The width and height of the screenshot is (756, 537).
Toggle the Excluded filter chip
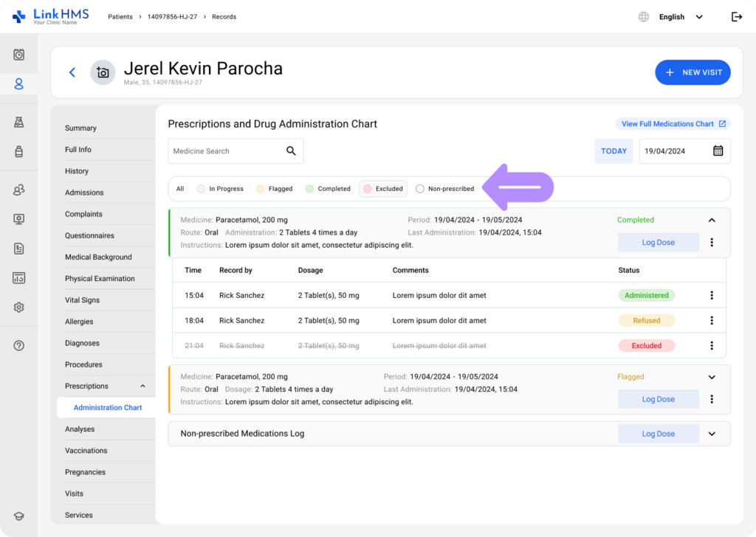[383, 189]
